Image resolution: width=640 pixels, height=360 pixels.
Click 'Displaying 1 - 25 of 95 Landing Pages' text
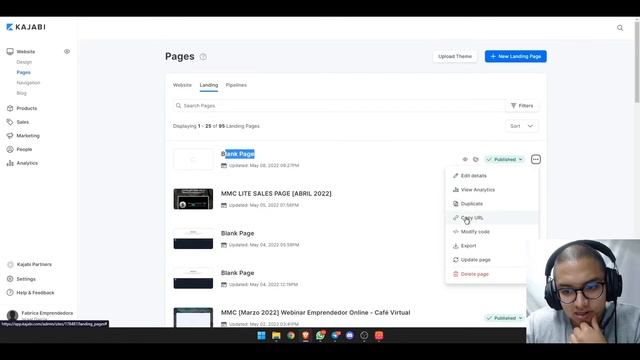216,126
